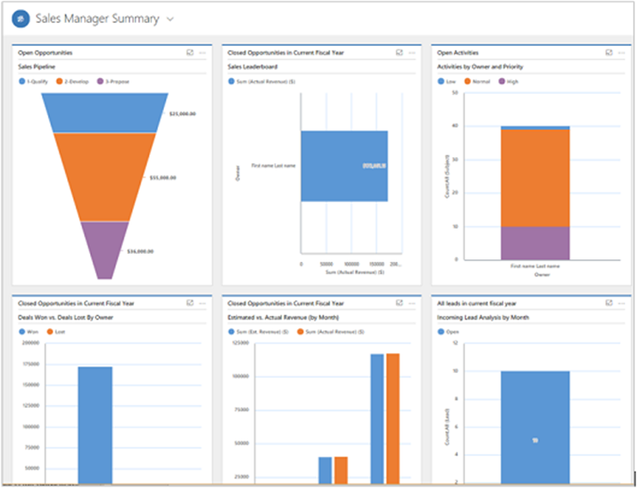Click the taller orange actual revenue bar
This screenshot has width=637, height=488.
[393, 419]
